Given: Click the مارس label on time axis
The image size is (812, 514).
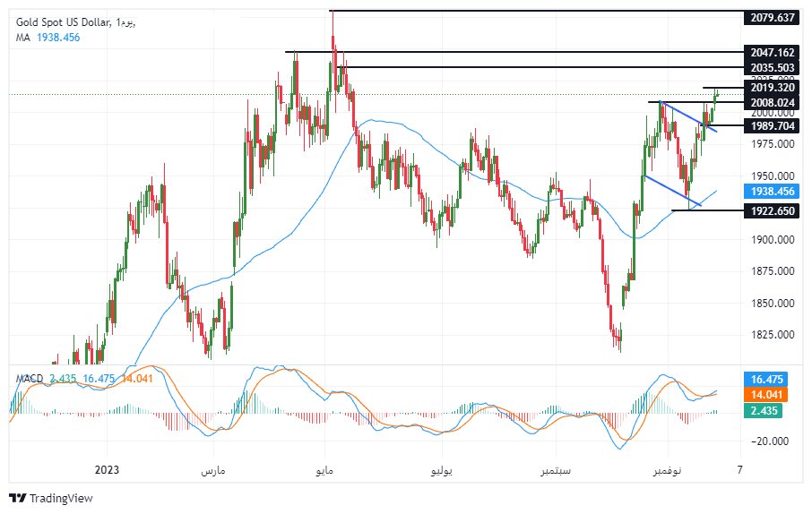Looking at the screenshot, I should click(x=213, y=470).
